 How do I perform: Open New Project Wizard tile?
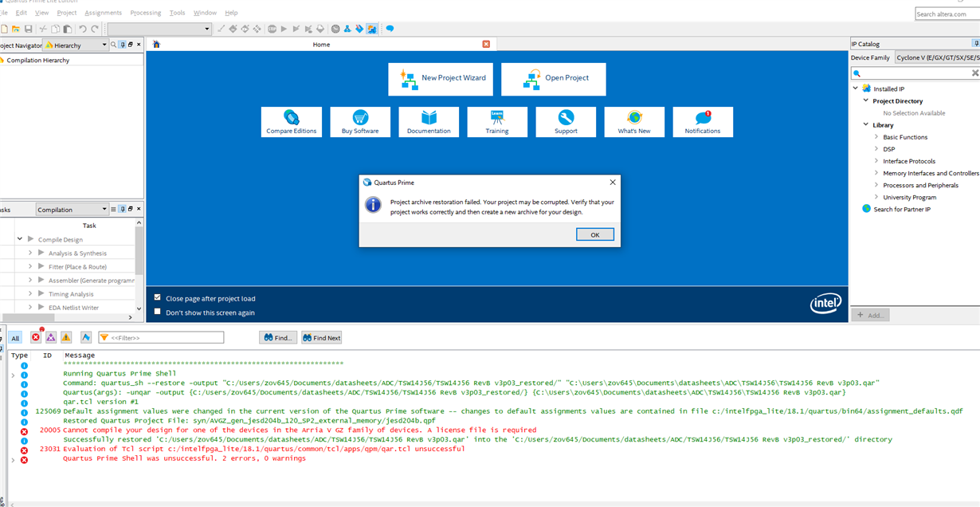(x=441, y=79)
